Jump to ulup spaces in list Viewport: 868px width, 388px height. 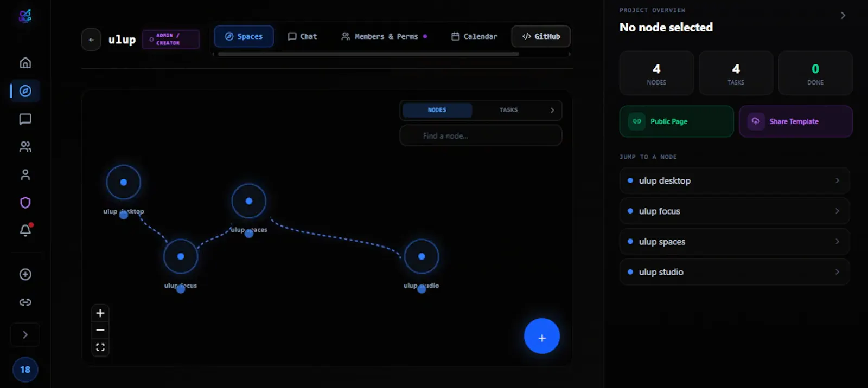735,242
